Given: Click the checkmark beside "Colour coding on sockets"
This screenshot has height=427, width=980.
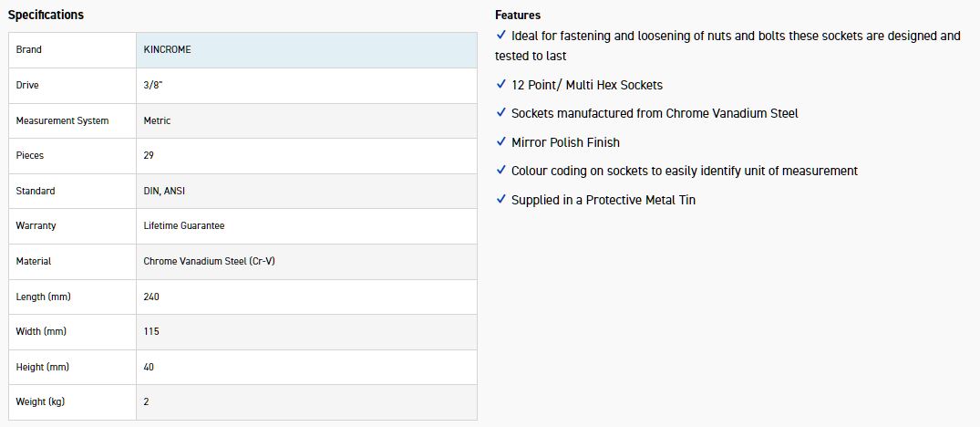Looking at the screenshot, I should point(501,170).
